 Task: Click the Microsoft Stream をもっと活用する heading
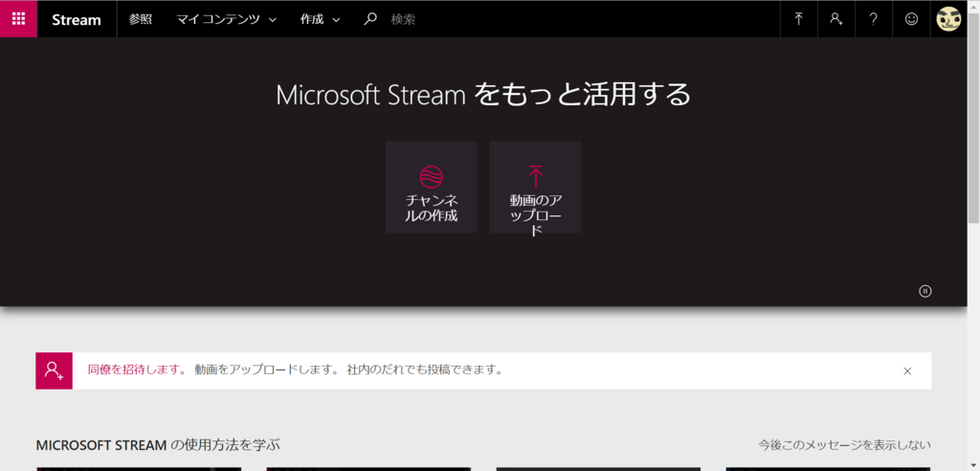[x=483, y=95]
